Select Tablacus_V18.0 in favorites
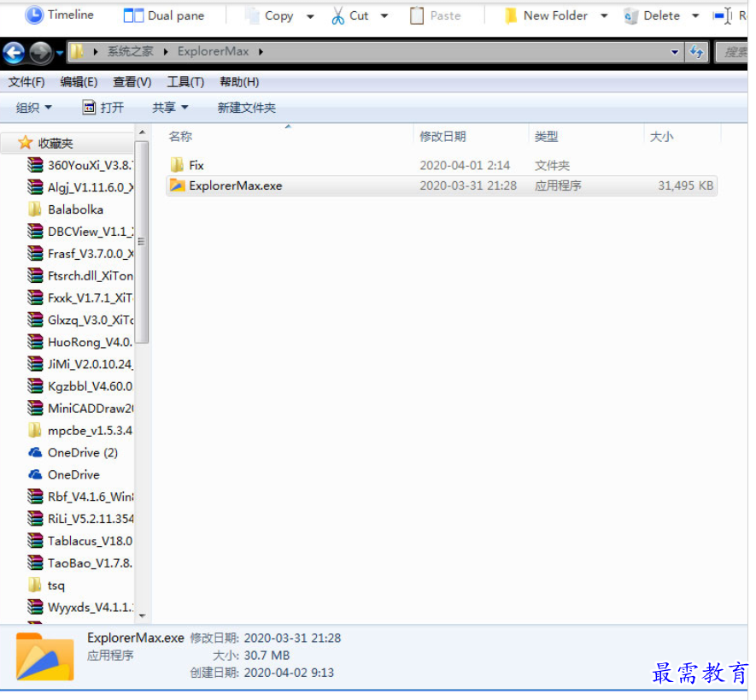The height and width of the screenshot is (700, 756). [x=80, y=541]
